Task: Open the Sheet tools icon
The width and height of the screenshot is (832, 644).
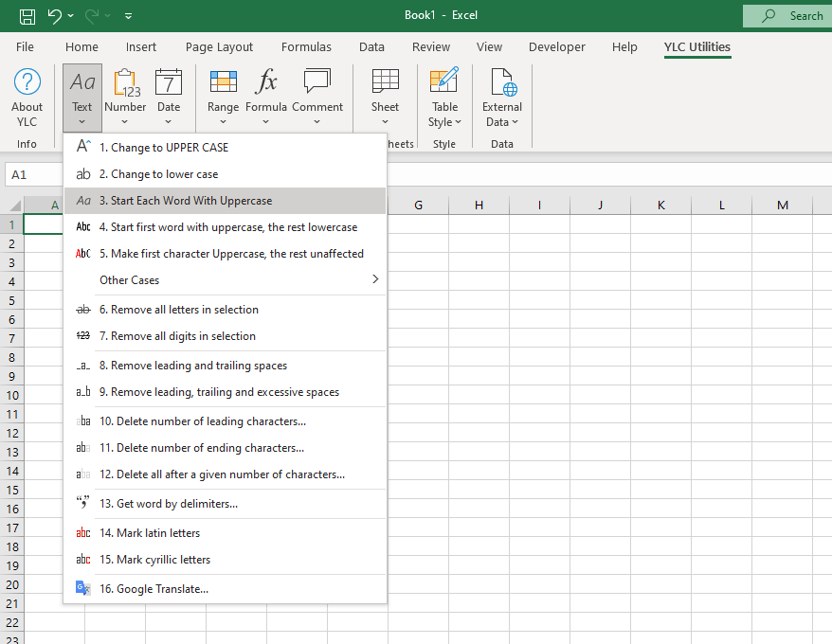Action: (385, 83)
